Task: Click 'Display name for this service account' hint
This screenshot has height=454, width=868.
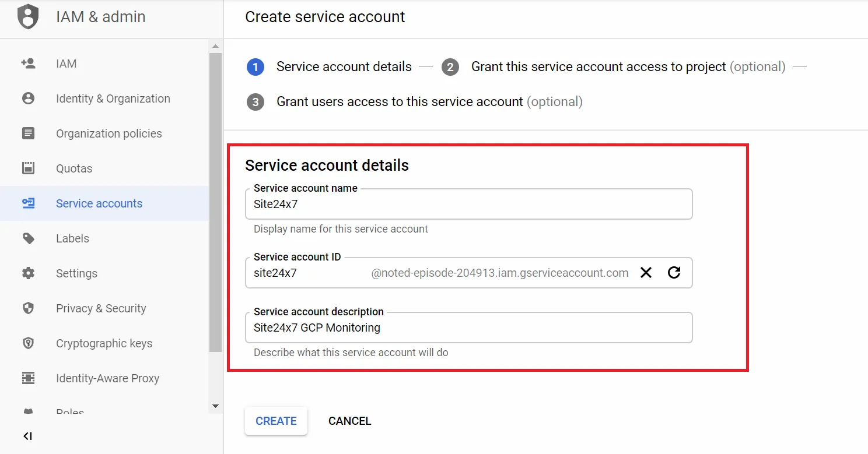Action: pyautogui.click(x=341, y=229)
